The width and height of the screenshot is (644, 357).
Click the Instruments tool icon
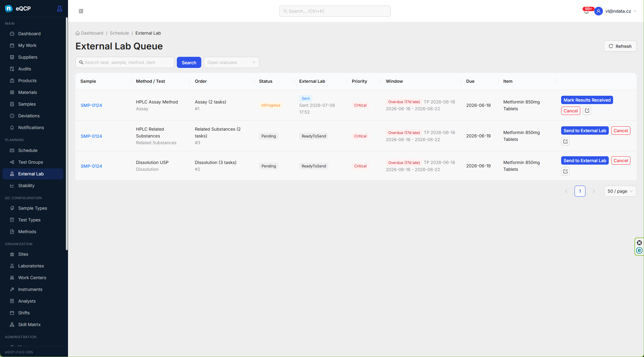(12, 289)
